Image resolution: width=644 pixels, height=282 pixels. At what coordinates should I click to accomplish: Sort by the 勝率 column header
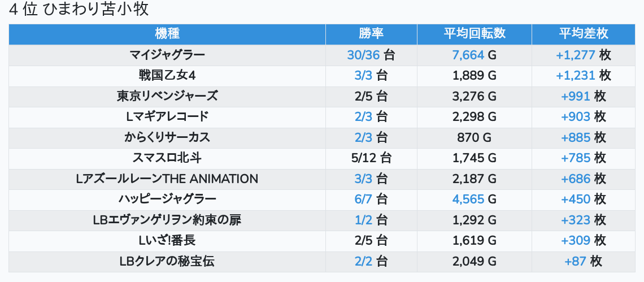click(x=371, y=33)
